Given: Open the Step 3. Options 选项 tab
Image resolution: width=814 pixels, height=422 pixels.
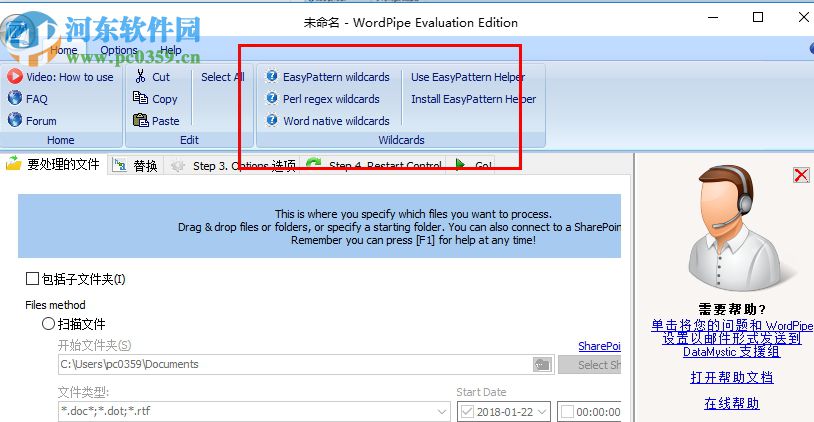Looking at the screenshot, I should point(233,166).
